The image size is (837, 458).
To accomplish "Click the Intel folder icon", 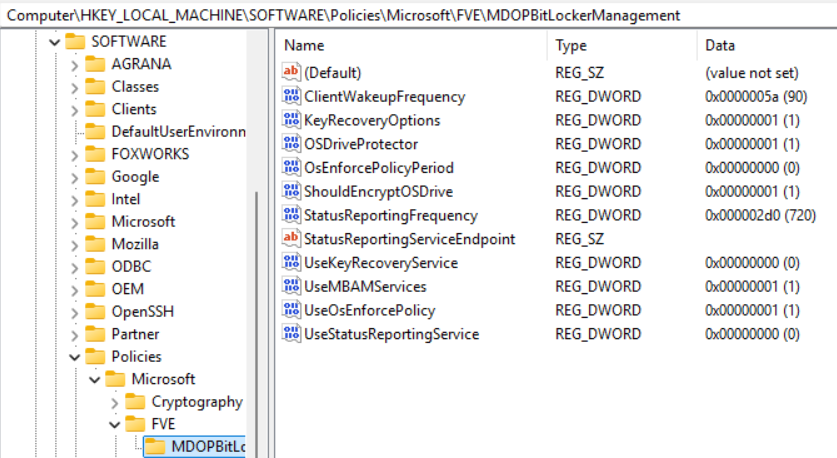I will (x=96, y=199).
